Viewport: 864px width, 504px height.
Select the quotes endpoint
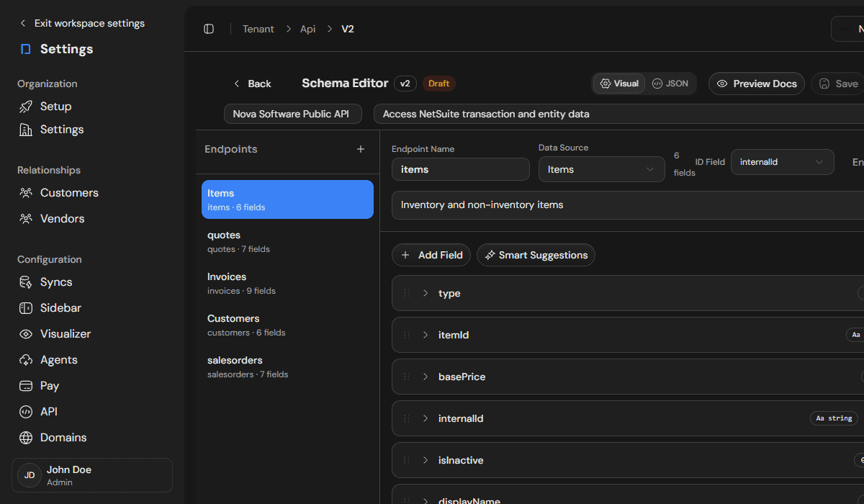287,241
